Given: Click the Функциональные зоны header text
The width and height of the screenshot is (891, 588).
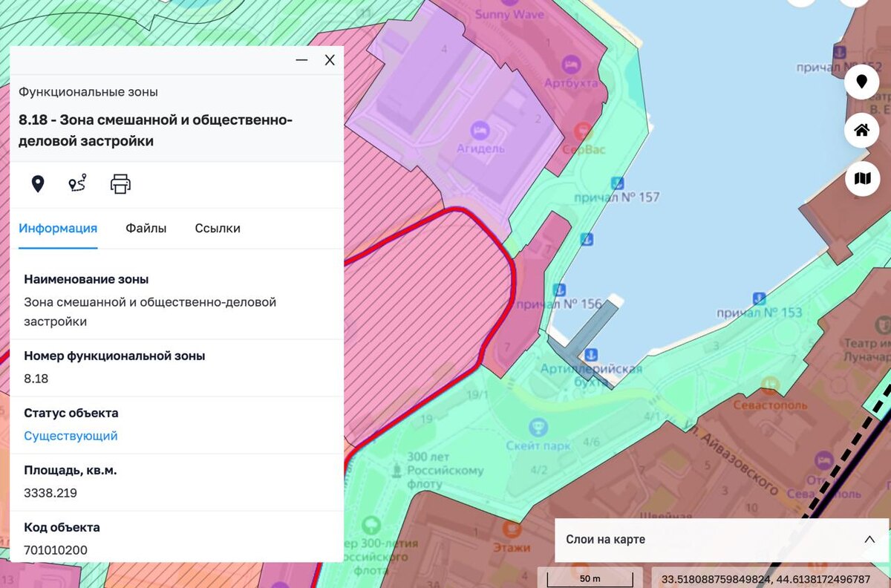Looking at the screenshot, I should 88,92.
